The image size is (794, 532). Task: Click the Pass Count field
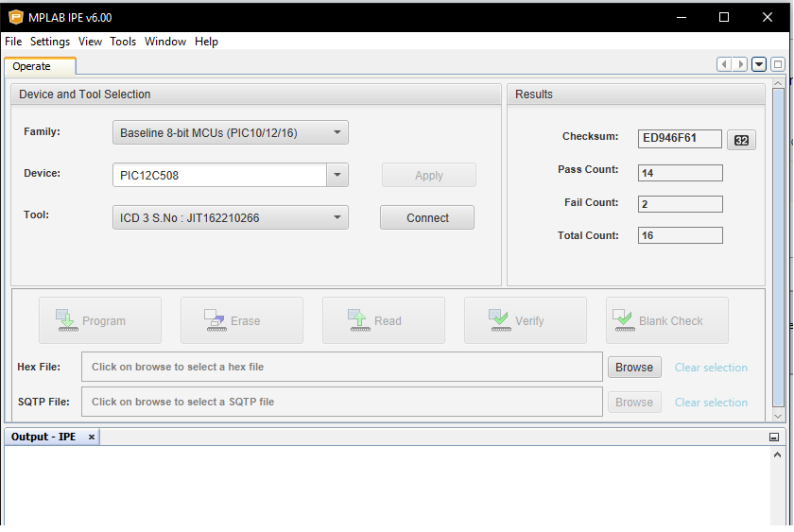point(680,173)
